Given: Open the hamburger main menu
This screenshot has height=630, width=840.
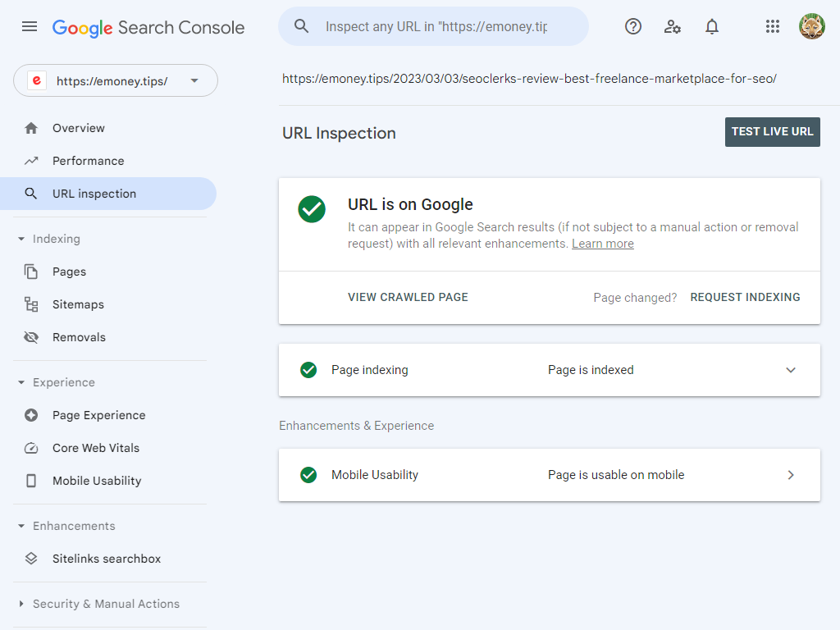Looking at the screenshot, I should click(30, 27).
